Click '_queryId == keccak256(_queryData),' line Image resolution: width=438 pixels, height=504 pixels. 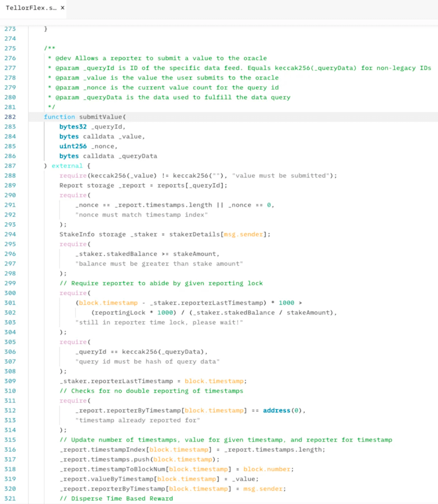point(141,352)
